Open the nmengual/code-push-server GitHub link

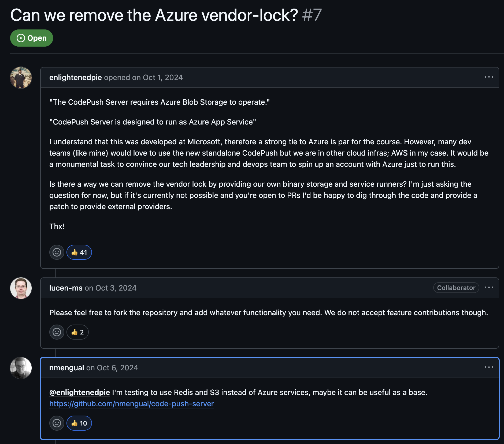[x=131, y=404]
